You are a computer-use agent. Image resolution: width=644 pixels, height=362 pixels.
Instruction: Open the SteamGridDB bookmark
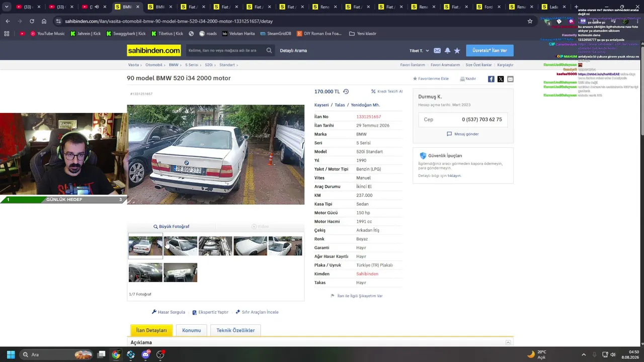[276, 34]
